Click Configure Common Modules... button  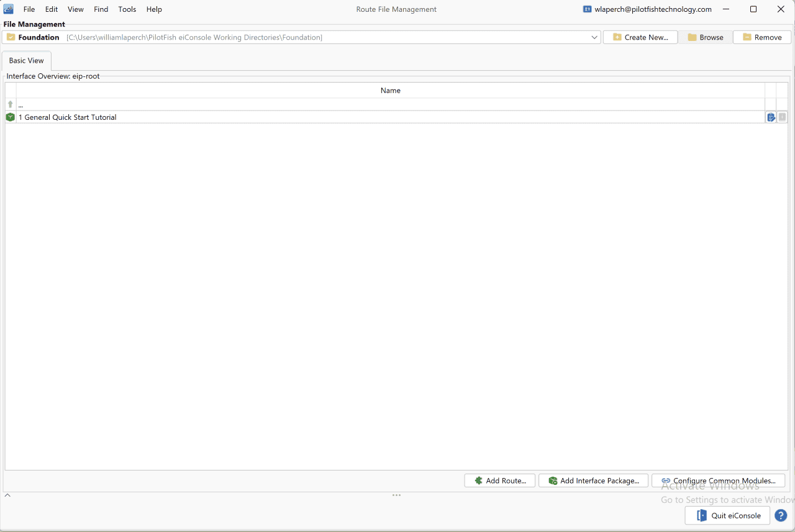click(x=718, y=480)
